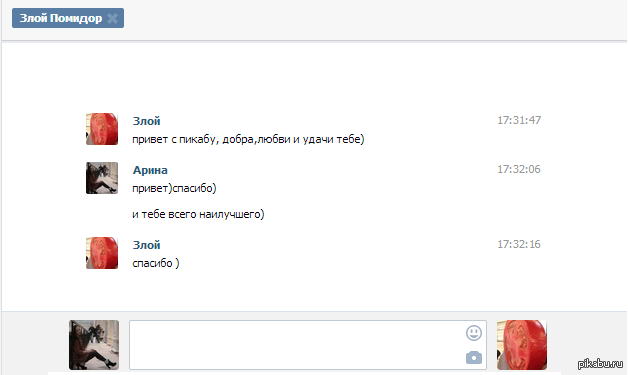This screenshot has height=375, width=628.
Task: Close the Злой Помидор chat tab
Action: (x=113, y=18)
